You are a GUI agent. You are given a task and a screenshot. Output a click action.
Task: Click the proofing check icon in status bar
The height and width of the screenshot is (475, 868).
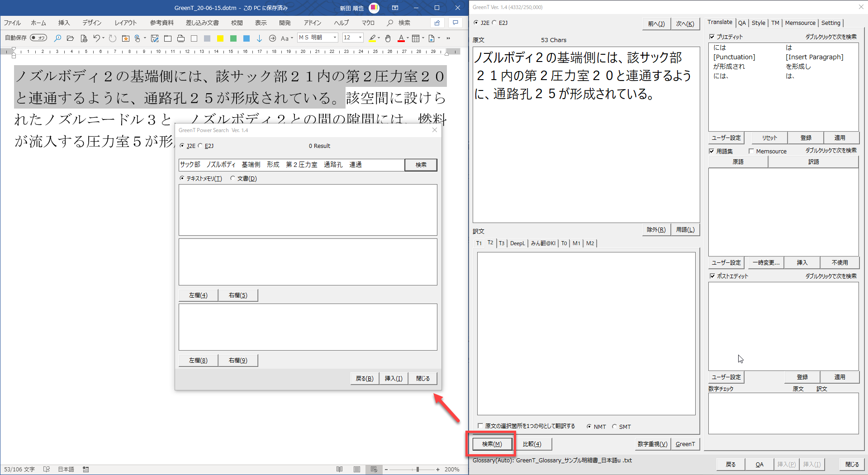click(46, 469)
